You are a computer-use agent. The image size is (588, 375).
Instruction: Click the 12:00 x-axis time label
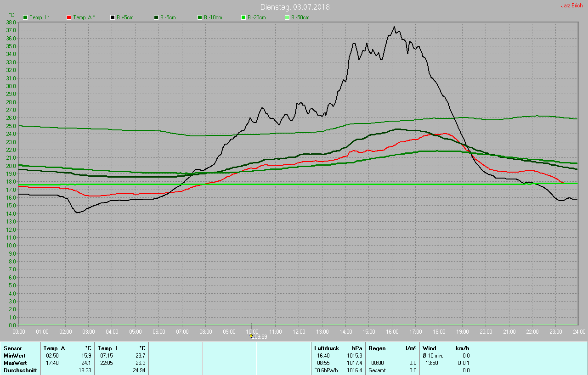(299, 331)
